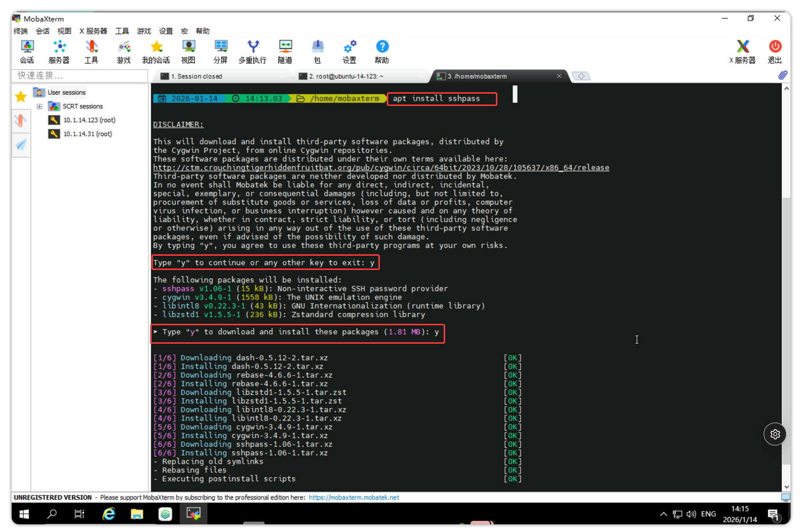This screenshot has width=802, height=532.
Task: Open Windows taskbar search icon
Action: (51, 514)
